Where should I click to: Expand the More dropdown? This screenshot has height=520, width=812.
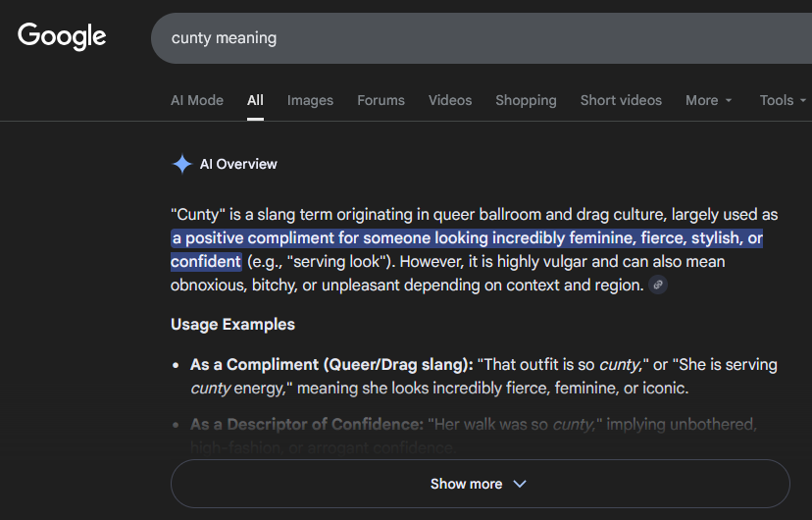coord(708,100)
